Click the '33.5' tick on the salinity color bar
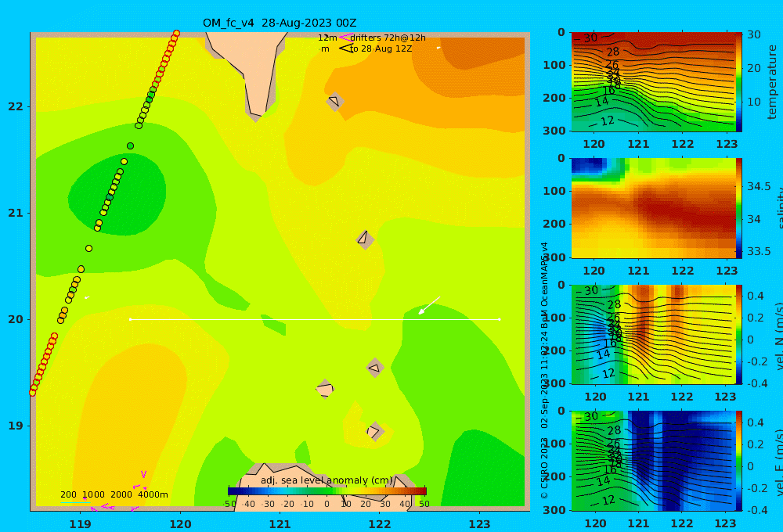The height and width of the screenshot is (532, 783). coord(759,251)
